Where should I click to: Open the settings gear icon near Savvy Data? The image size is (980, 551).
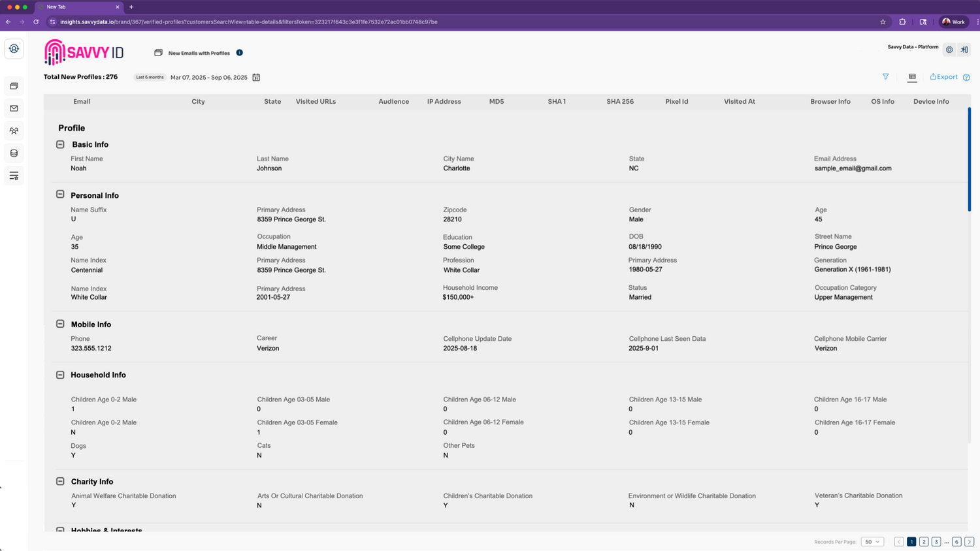949,50
